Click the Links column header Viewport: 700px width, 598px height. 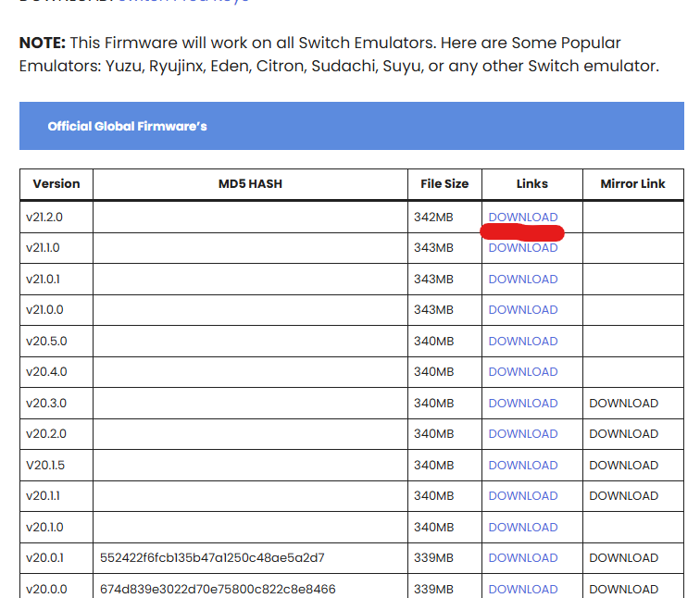[532, 184]
